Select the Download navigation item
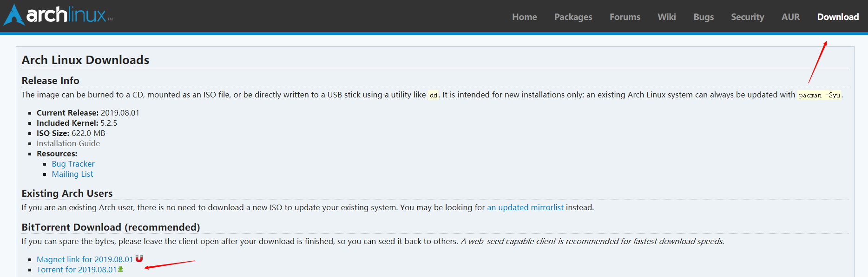Screen dimensions: 868x277 838,17
